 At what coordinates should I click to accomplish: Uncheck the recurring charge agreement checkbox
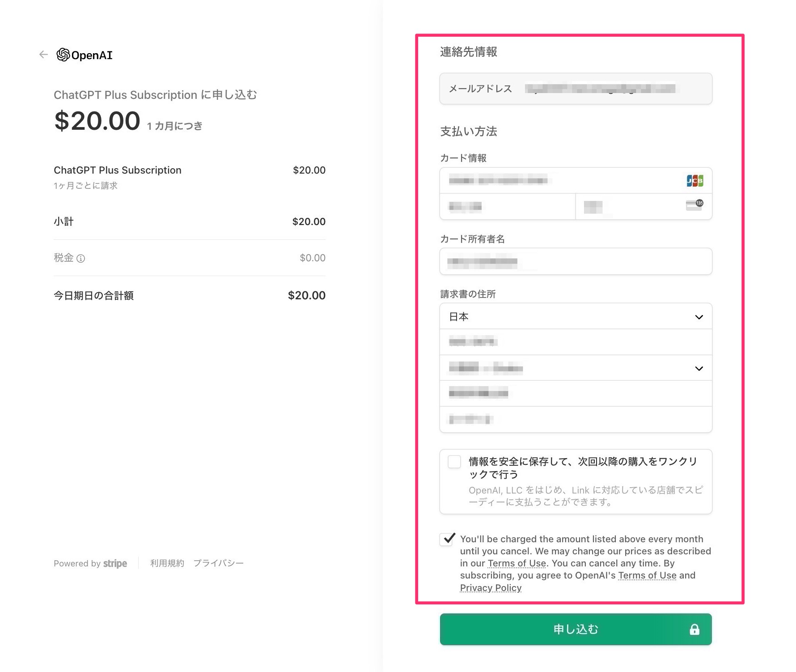coord(447,539)
